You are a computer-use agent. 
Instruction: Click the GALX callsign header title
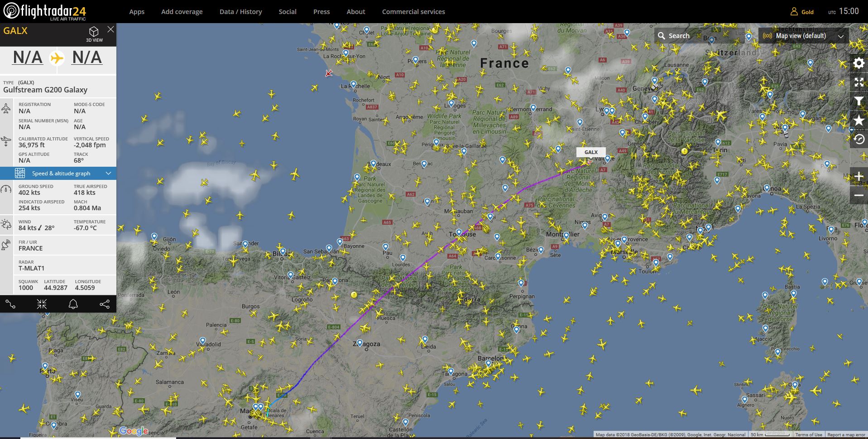(15, 31)
